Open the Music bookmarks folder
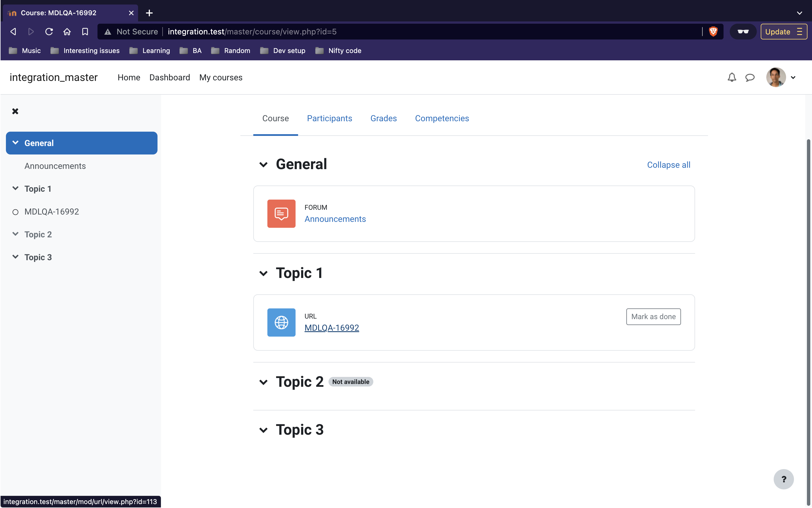Screen dimensions: 812x508 tap(25, 50)
